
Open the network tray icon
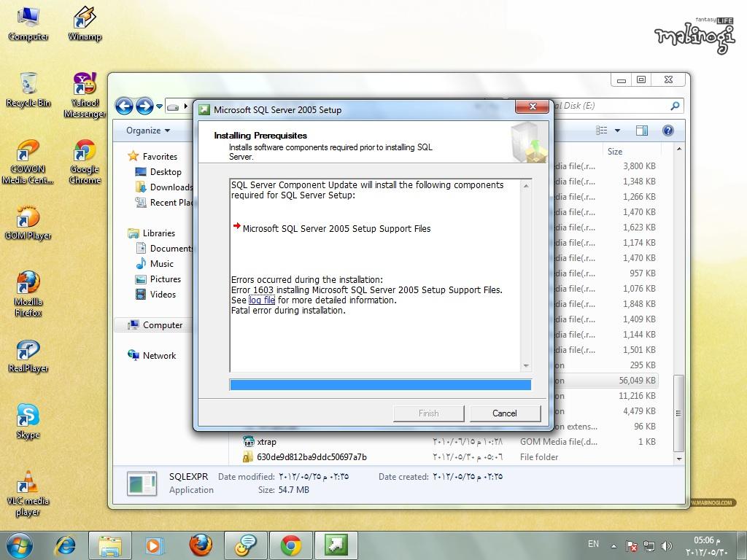click(x=649, y=545)
